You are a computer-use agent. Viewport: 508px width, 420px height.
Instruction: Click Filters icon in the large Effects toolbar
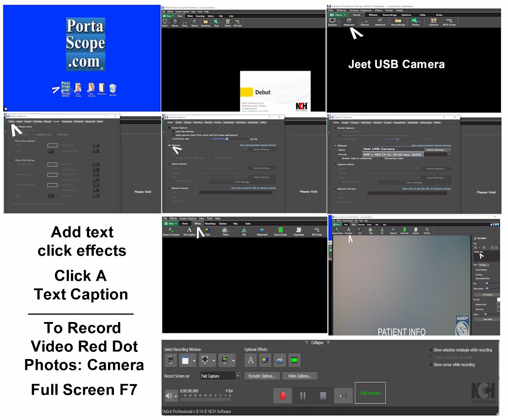click(x=226, y=231)
